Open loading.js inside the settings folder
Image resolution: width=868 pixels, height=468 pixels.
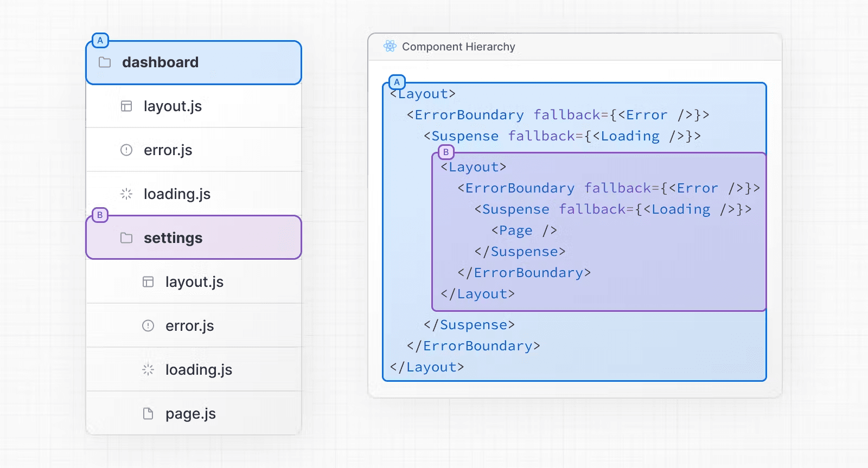(x=199, y=370)
